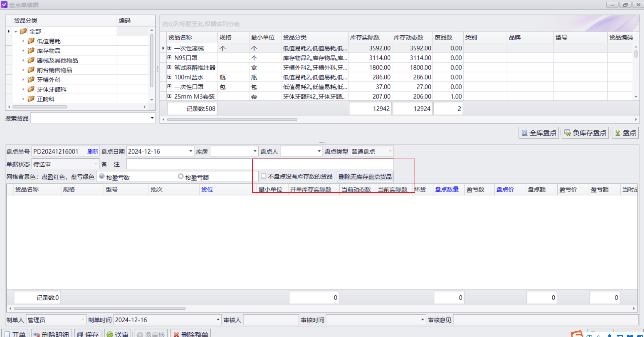Select the 按盈亏额 radio option
The width and height of the screenshot is (644, 337).
tap(181, 176)
